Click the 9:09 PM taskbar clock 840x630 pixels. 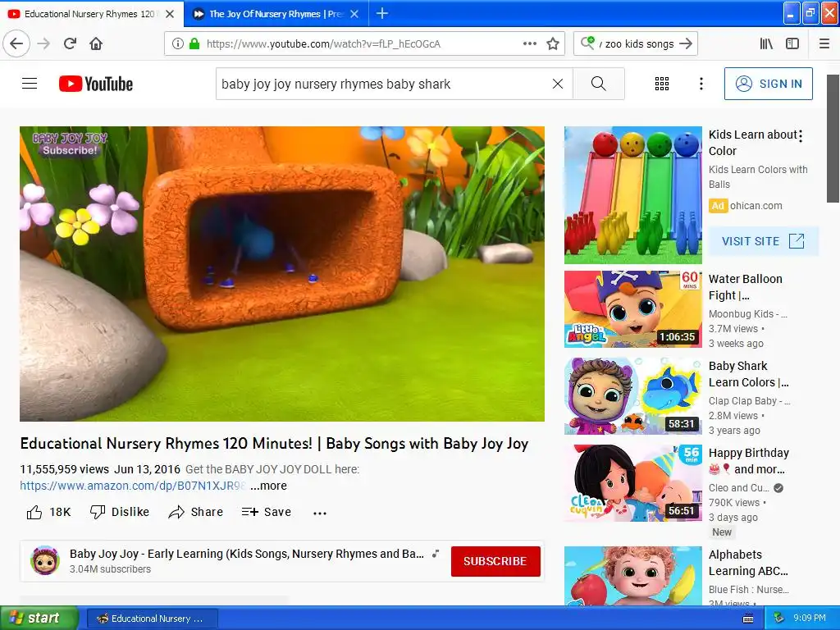[809, 619]
